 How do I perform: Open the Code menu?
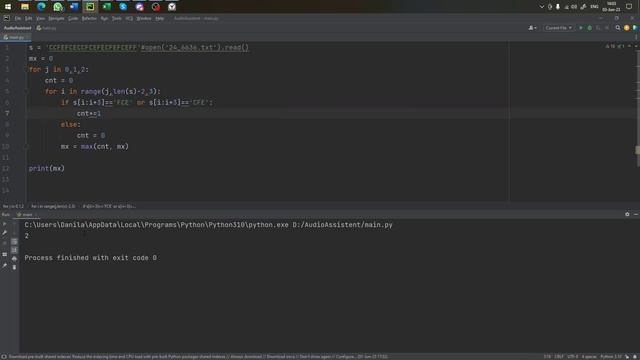click(73, 18)
